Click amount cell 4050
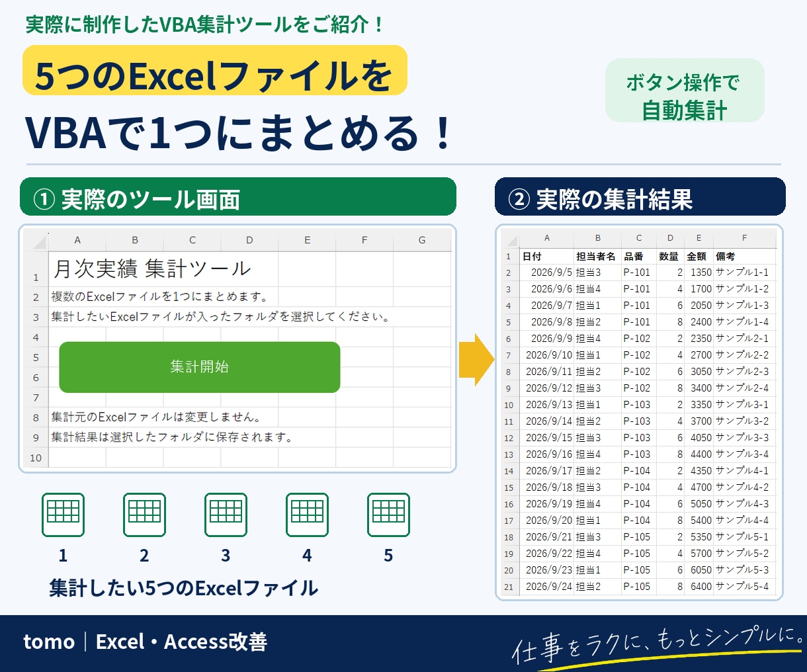Screen dimensions: 807x672 [699, 438]
